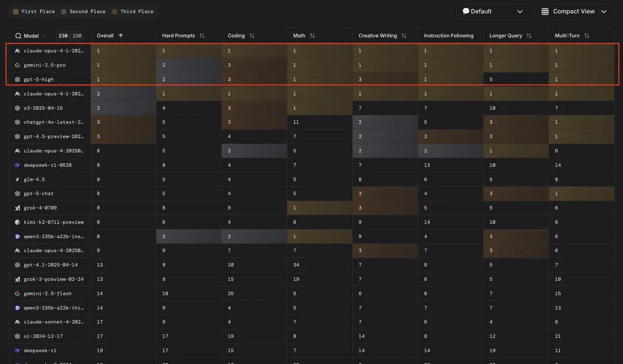
Task: Open the glm-4.5 model link
Action: [34, 179]
